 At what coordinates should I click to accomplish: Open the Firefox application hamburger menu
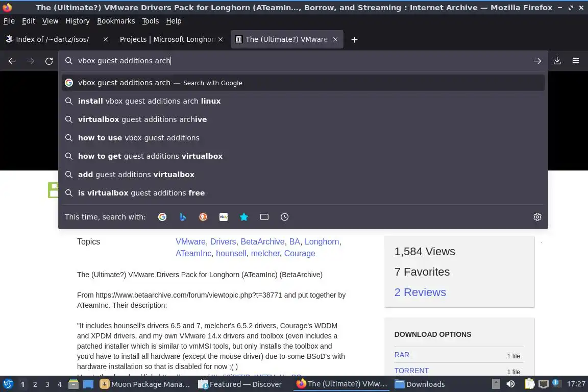[x=576, y=61]
